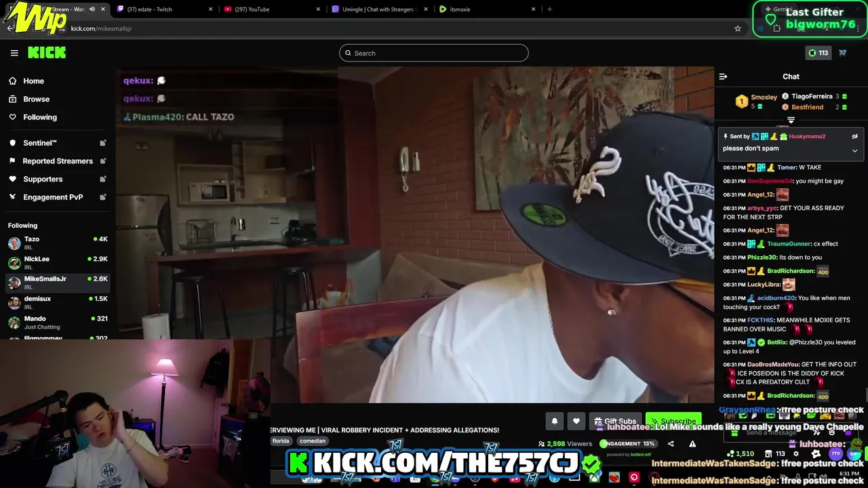This screenshot has width=868, height=488.
Task: Click the Sentinel shield icon
Action: (x=12, y=143)
